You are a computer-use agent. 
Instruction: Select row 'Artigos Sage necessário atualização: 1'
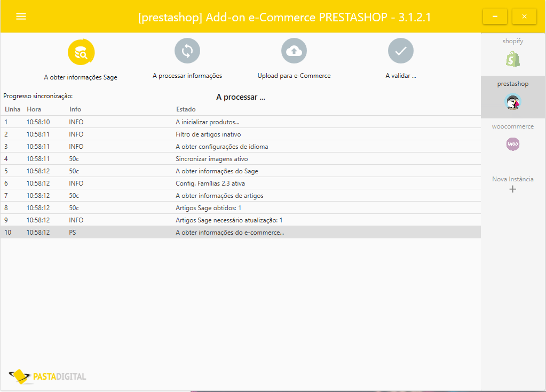pyautogui.click(x=241, y=220)
